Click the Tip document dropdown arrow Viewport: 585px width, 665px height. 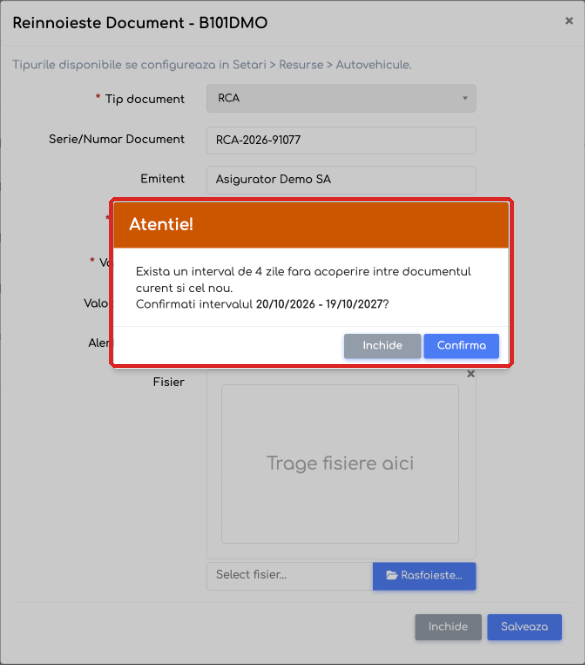465,98
